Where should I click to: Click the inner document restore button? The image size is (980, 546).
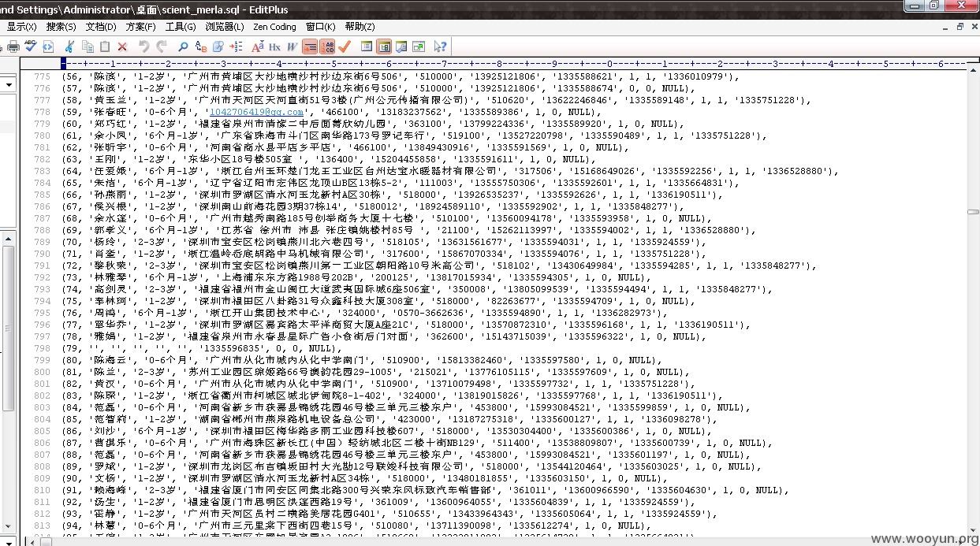(960, 27)
